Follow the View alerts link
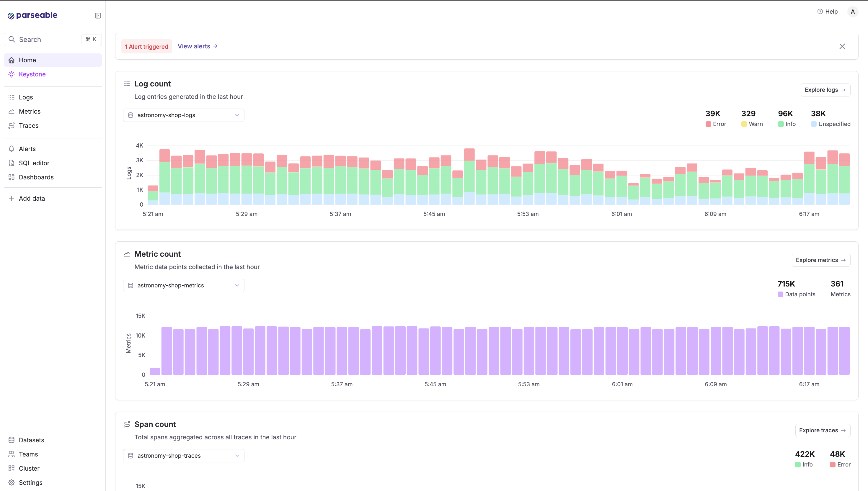The width and height of the screenshot is (868, 491). click(197, 46)
